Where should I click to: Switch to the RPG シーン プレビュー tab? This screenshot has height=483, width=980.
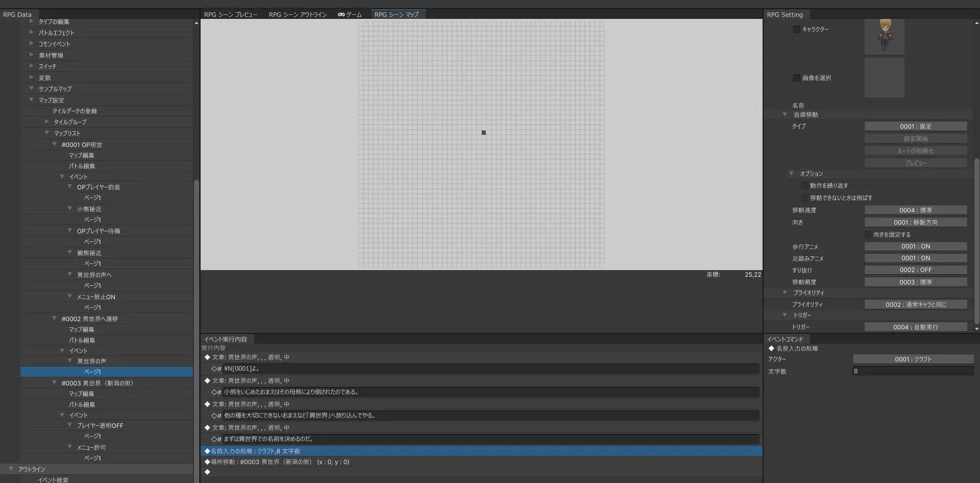pos(231,15)
